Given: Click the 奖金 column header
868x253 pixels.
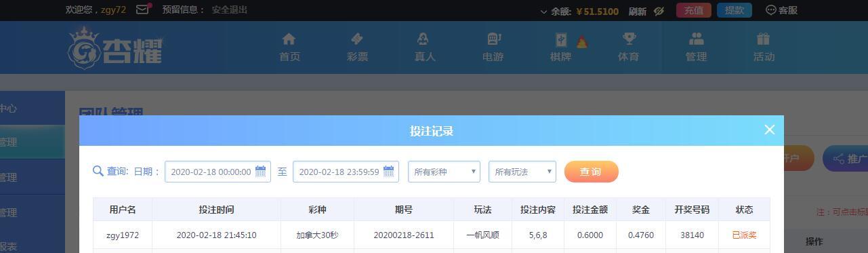Looking at the screenshot, I should coord(641,210).
